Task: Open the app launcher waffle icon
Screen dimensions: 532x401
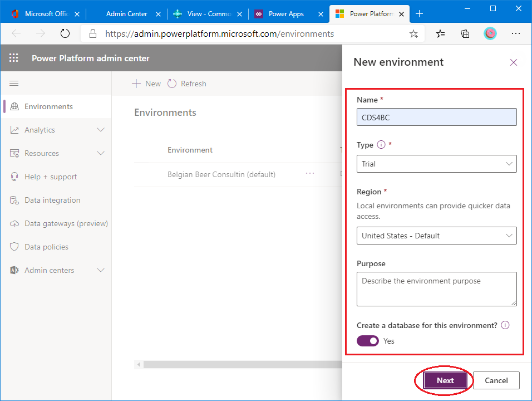Action: pyautogui.click(x=13, y=58)
